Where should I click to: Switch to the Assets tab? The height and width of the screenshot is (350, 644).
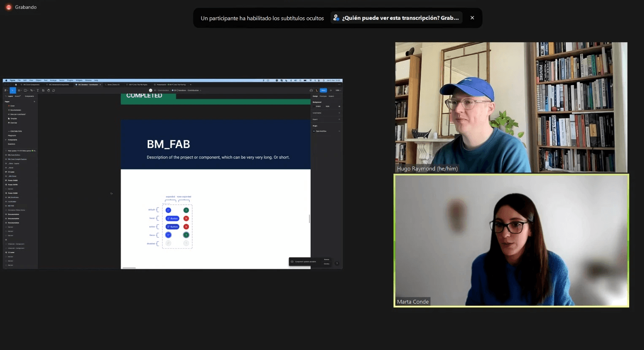click(17, 96)
